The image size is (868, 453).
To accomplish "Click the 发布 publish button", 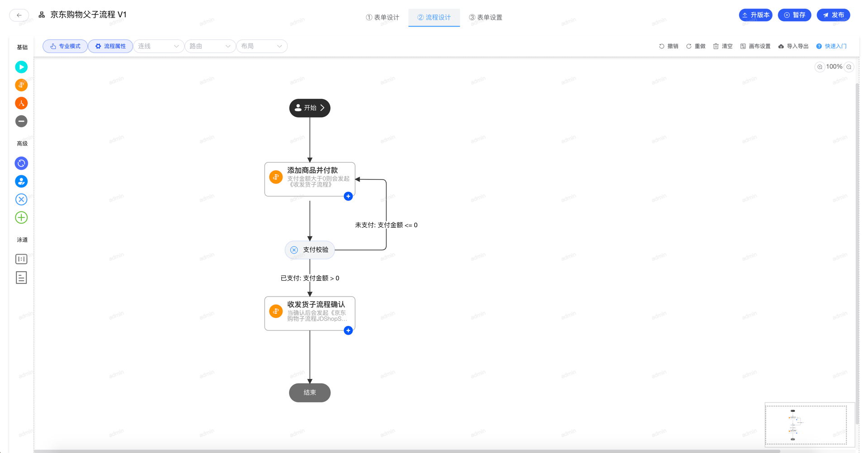I will (833, 15).
